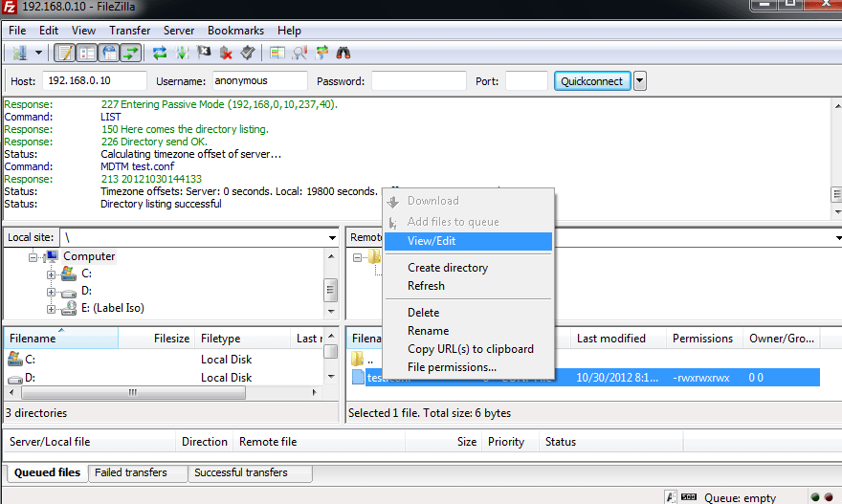This screenshot has height=504, width=842.
Task: Sort local list by Filetype header
Action: (x=242, y=339)
